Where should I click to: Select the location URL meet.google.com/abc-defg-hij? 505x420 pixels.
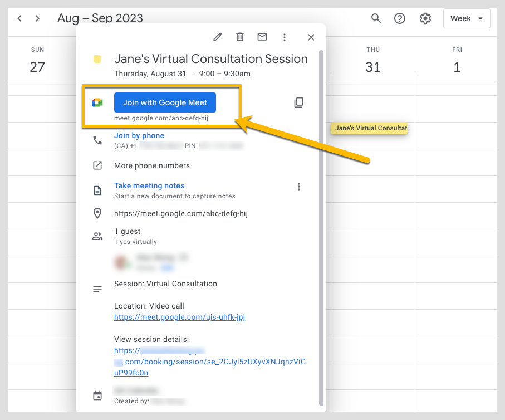point(181,214)
